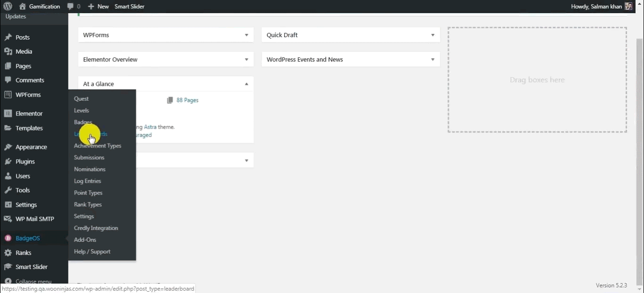This screenshot has height=293, width=644.
Task: Click the page scrollbar up arrow
Action: click(x=640, y=3)
